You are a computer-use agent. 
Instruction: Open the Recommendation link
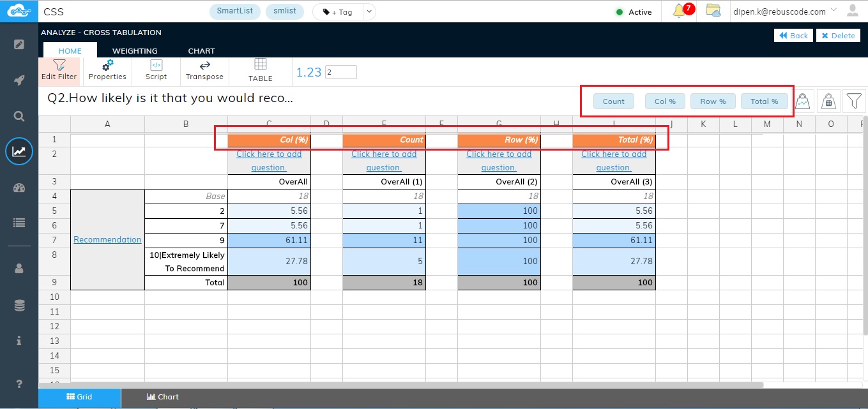point(107,240)
